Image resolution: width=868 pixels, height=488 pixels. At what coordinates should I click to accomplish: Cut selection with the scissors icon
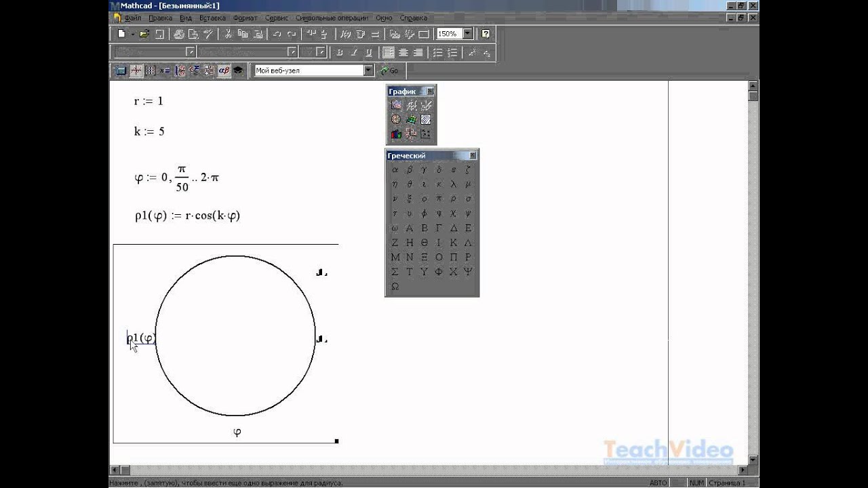click(229, 34)
